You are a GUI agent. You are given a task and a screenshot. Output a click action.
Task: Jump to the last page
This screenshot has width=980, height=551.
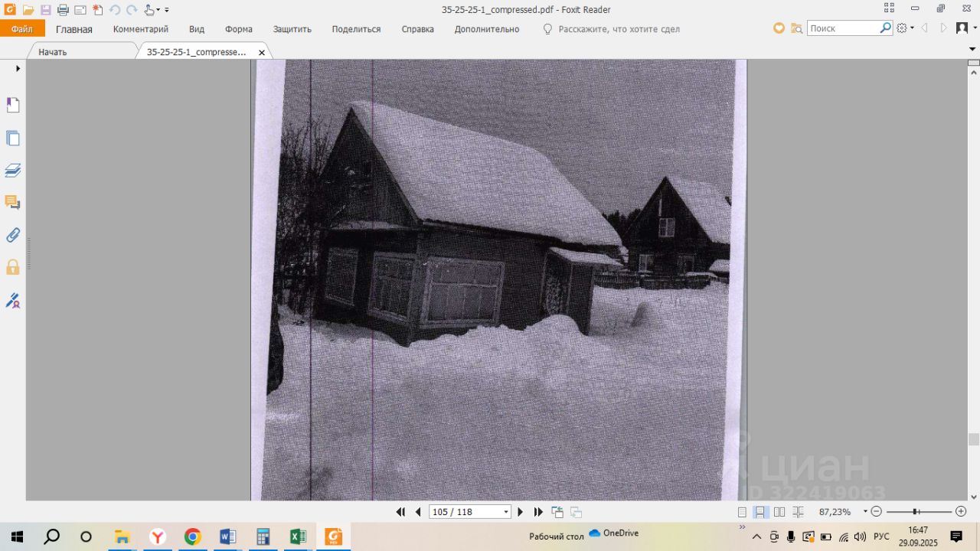click(538, 512)
